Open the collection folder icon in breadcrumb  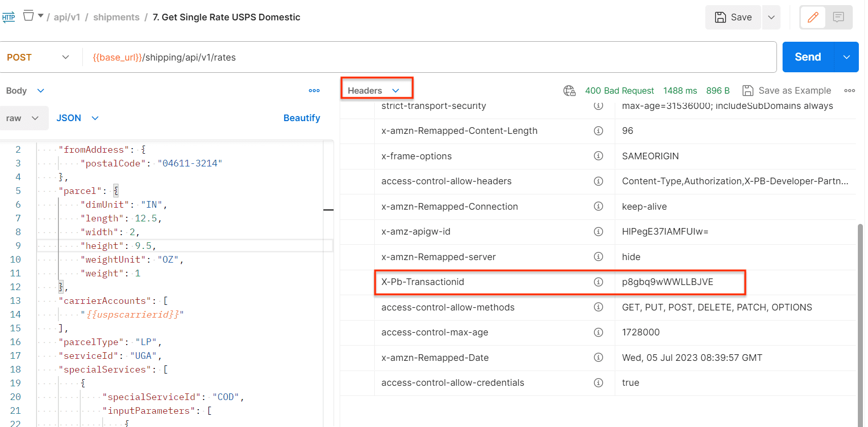coord(29,16)
